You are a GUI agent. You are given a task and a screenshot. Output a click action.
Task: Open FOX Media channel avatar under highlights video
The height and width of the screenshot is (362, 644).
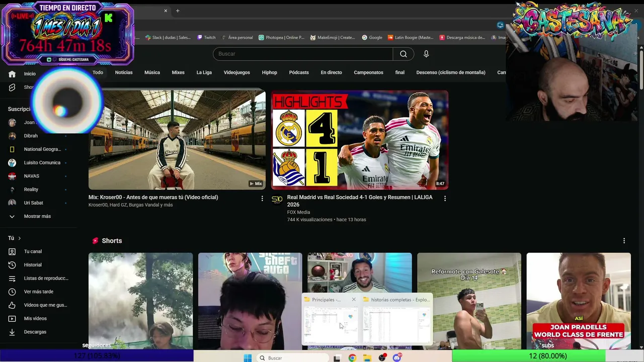pos(277,200)
